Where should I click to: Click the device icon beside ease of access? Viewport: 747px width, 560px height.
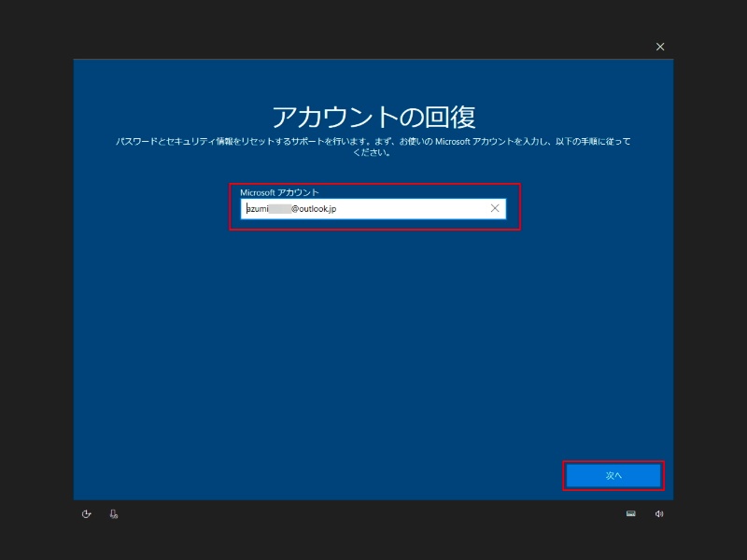click(113, 513)
